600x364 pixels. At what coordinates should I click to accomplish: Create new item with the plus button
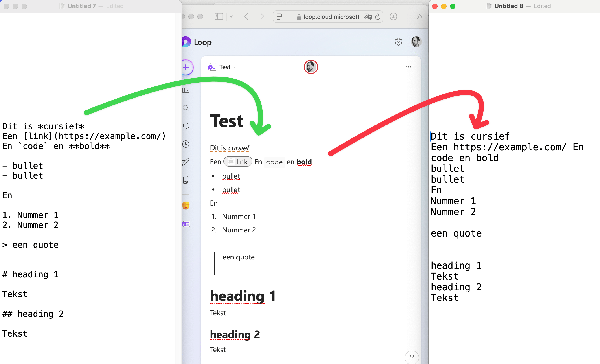tap(186, 67)
